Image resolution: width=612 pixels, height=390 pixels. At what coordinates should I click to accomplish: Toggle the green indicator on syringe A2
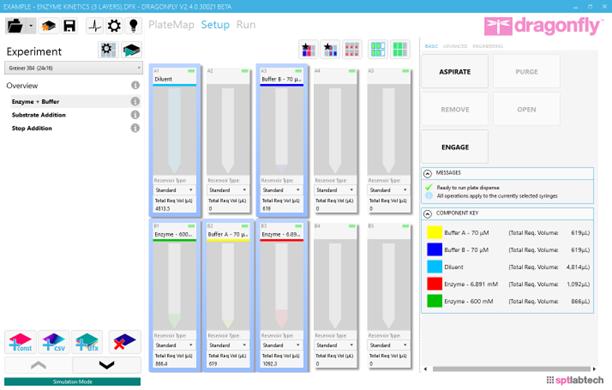pyautogui.click(x=245, y=71)
